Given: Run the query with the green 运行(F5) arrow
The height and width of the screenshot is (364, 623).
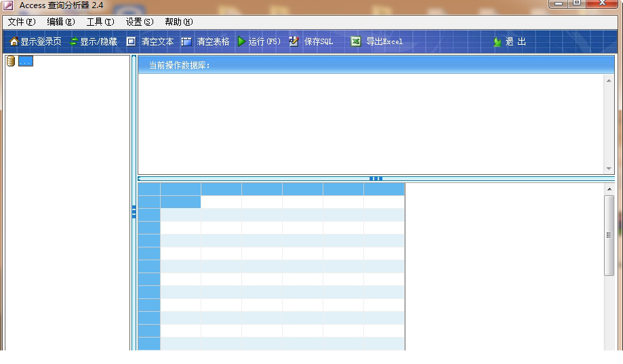Looking at the screenshot, I should pyautogui.click(x=241, y=41).
